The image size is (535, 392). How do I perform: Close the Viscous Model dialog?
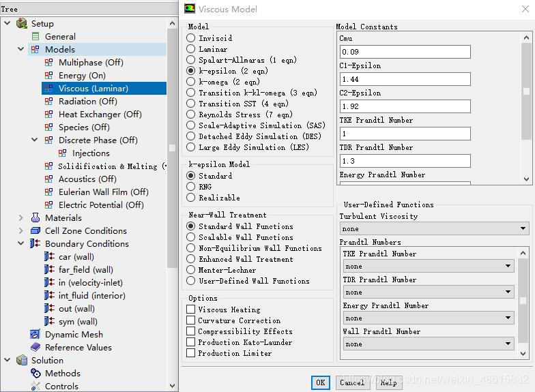pyautogui.click(x=525, y=9)
